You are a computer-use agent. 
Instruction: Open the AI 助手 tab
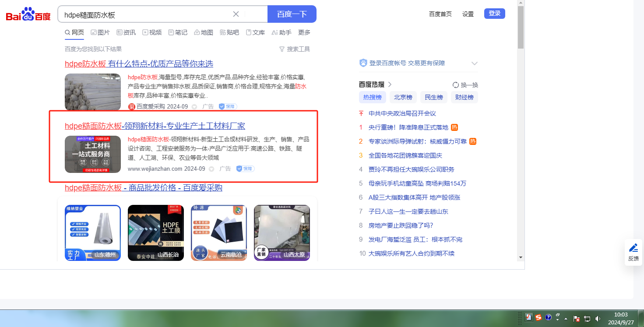(282, 32)
